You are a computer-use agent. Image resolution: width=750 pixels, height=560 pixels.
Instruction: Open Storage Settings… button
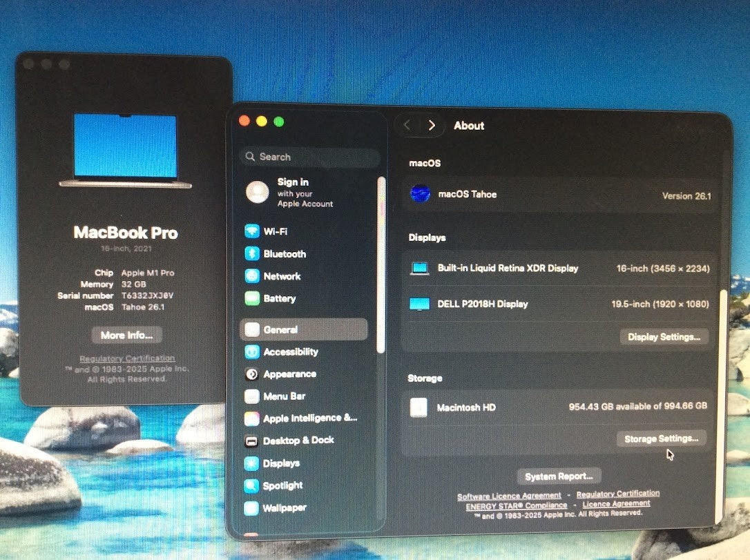click(662, 438)
